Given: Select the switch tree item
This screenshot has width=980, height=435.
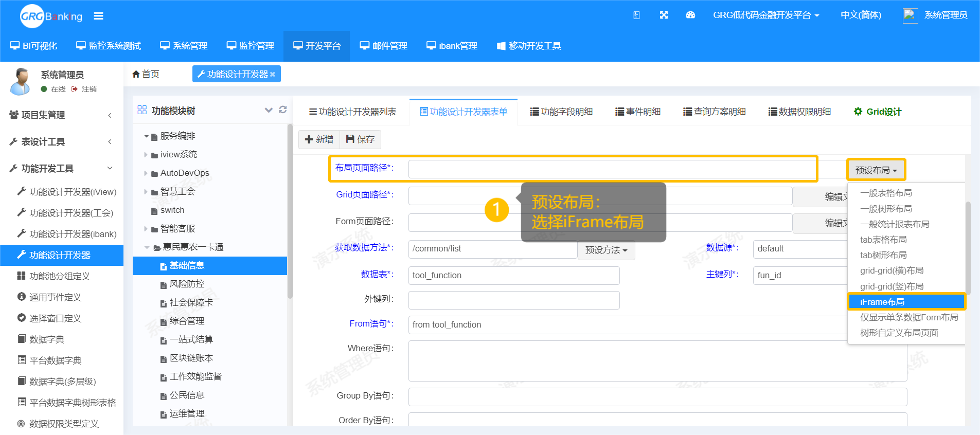Looking at the screenshot, I should point(172,210).
